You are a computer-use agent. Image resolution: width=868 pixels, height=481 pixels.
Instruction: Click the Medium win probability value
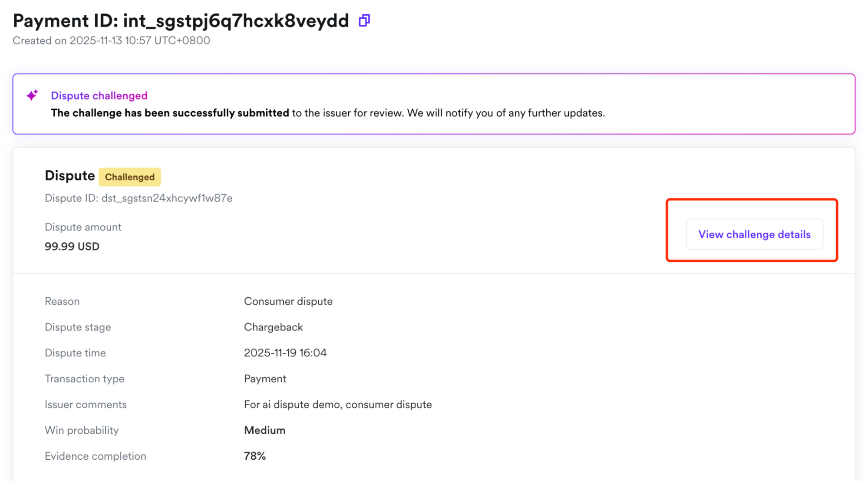click(264, 430)
